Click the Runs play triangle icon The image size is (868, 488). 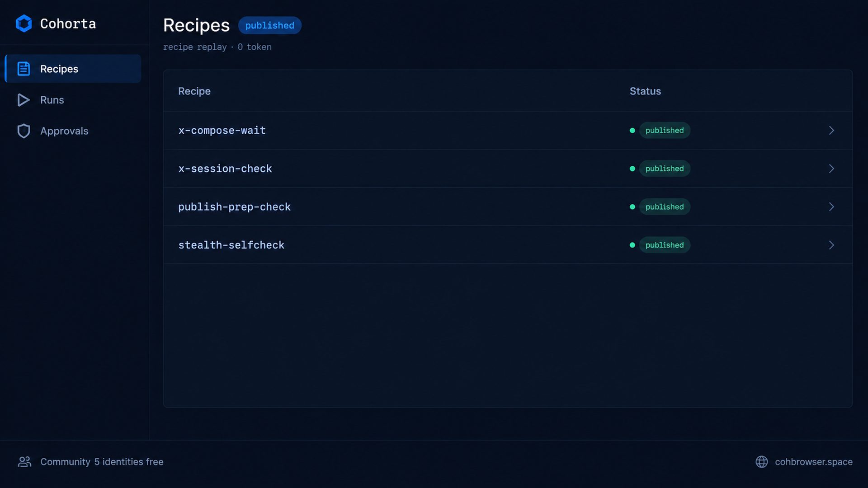[24, 100]
